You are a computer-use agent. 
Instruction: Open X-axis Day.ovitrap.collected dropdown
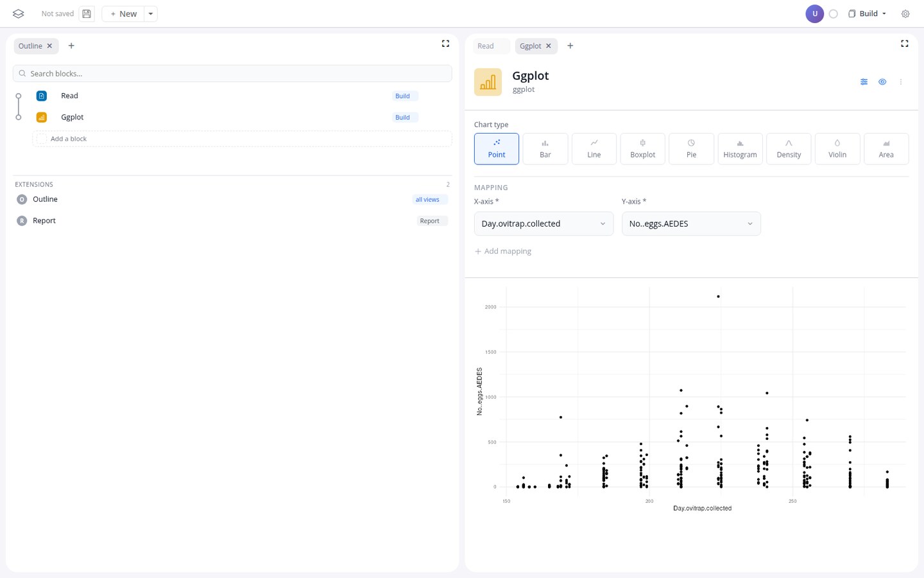[543, 223]
